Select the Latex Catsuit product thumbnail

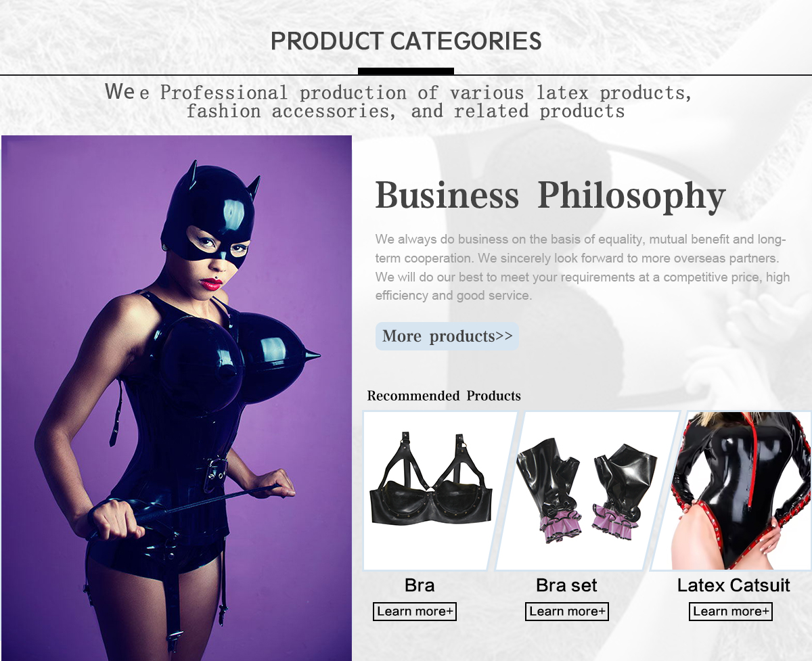tap(732, 491)
